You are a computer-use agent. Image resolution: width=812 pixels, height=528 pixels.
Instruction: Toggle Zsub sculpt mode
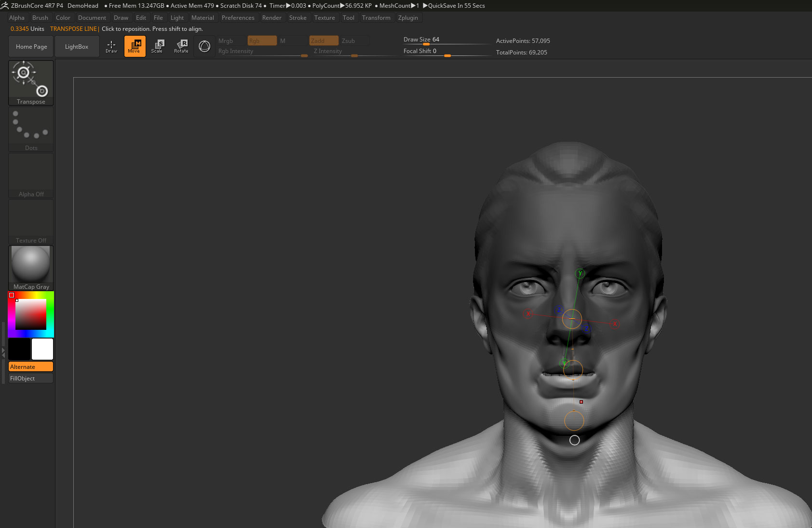[x=355, y=41]
